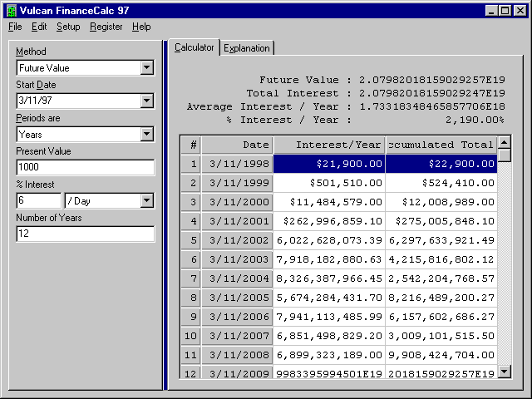This screenshot has height=399, width=532.
Task: Open the File menu
Action: pos(15,27)
